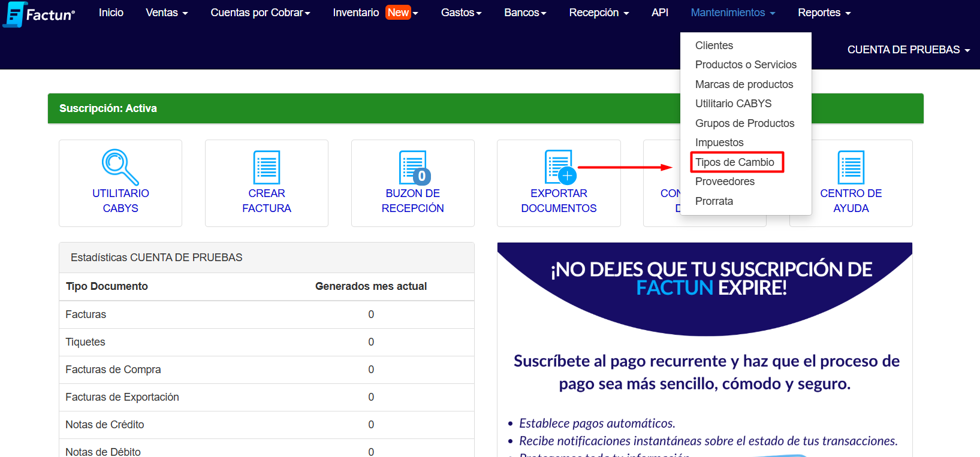Go to Inicio in the navbar

click(x=111, y=13)
